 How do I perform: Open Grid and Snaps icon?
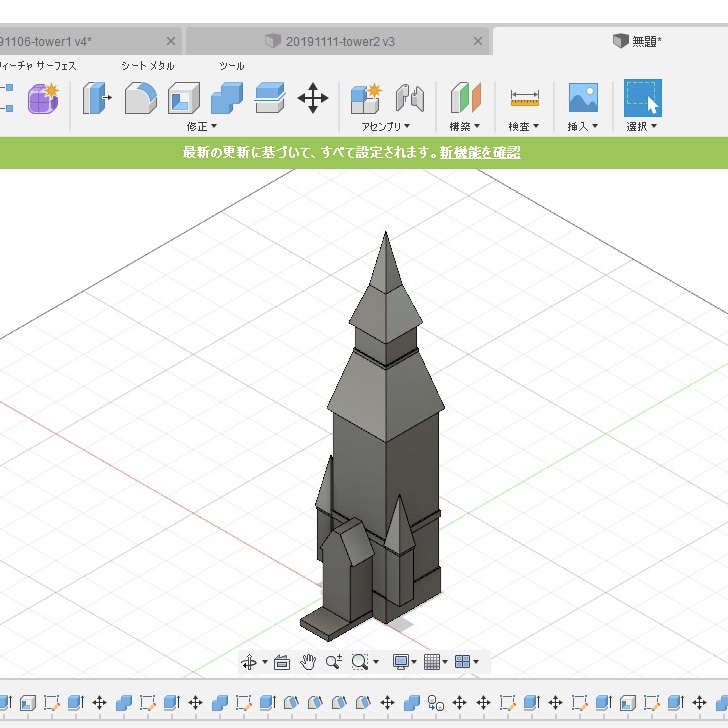pyautogui.click(x=432, y=662)
